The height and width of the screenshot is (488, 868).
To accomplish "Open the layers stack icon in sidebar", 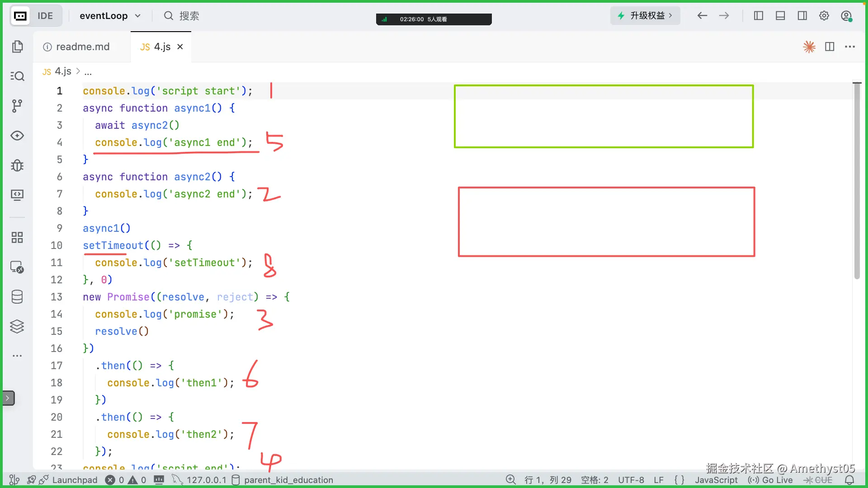I will 17,326.
